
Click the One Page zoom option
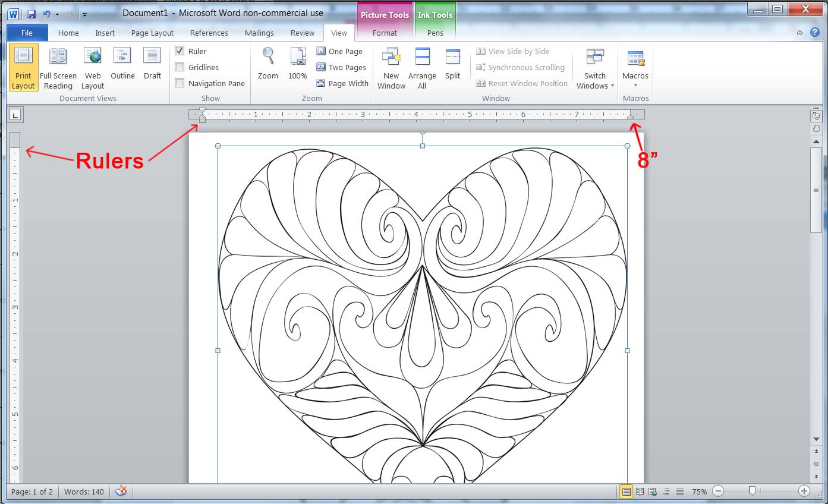click(x=341, y=51)
